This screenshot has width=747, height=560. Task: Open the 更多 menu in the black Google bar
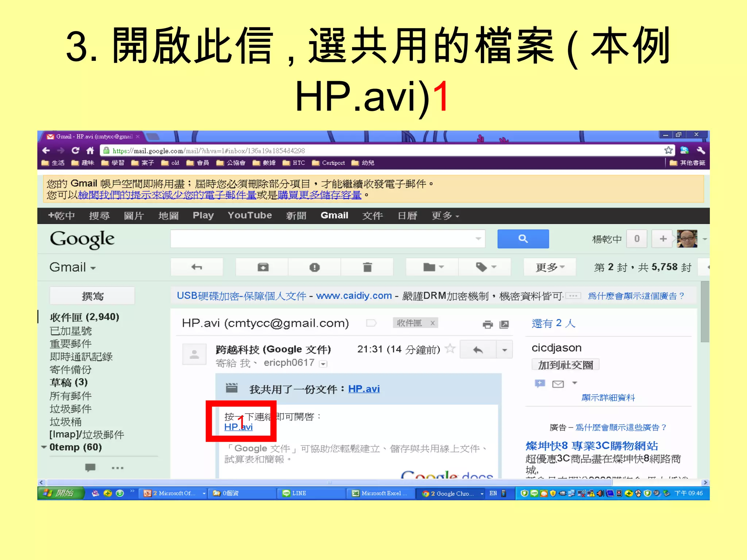click(445, 216)
